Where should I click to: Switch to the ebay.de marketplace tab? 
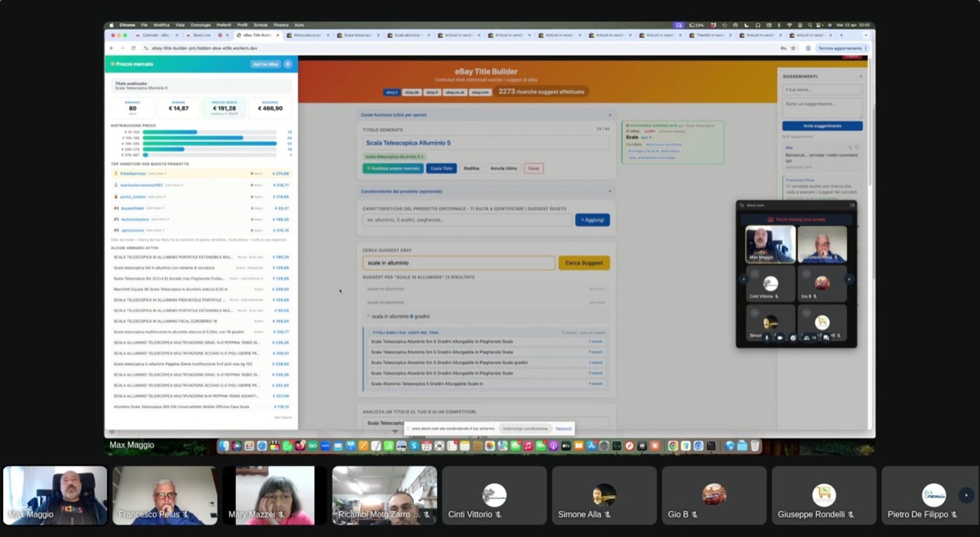[x=412, y=92]
